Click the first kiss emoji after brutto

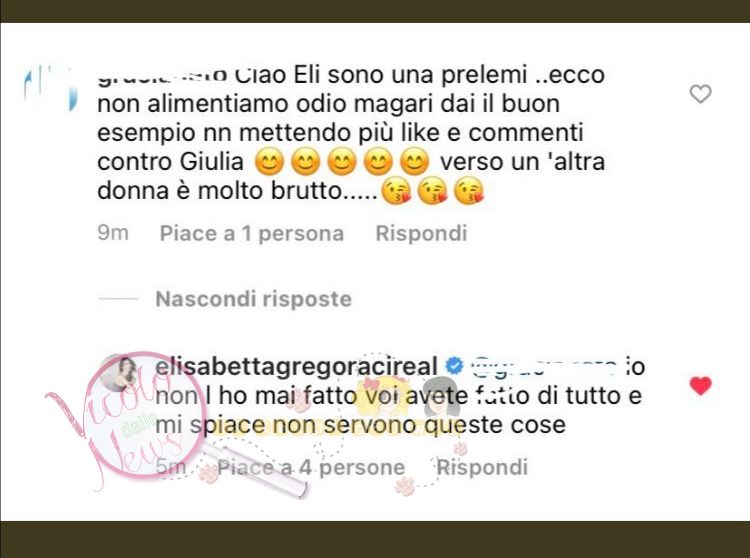396,192
